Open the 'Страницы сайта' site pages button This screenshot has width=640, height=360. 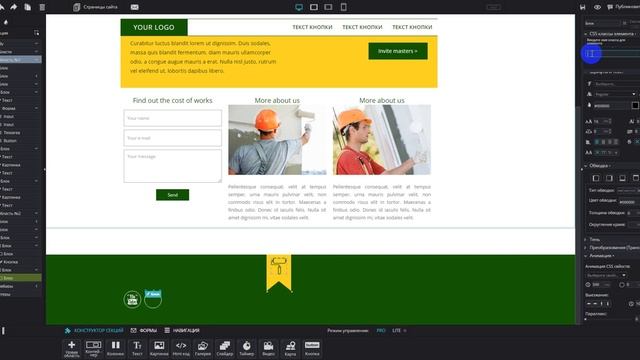click(96, 7)
